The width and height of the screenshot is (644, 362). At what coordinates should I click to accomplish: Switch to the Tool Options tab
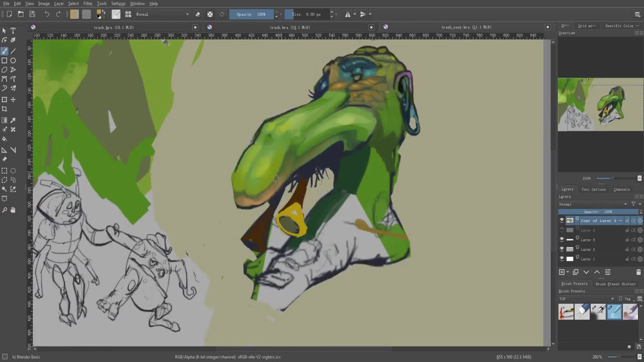(x=593, y=190)
